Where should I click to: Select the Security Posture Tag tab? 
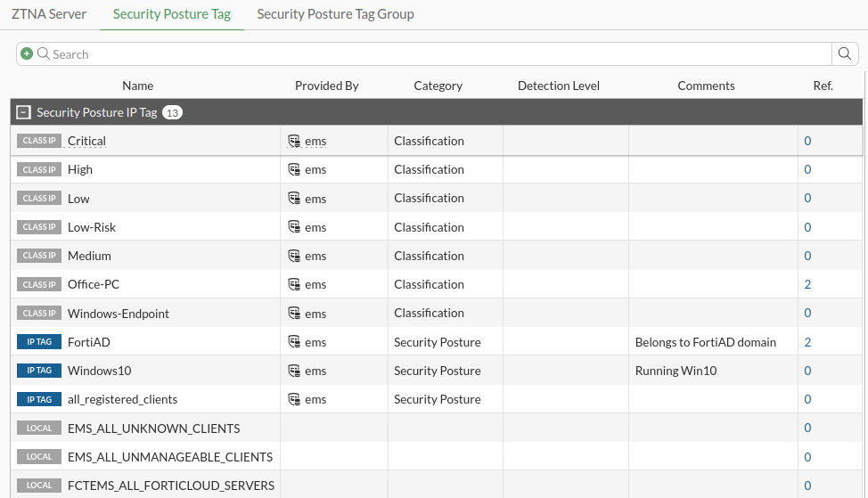tap(171, 14)
